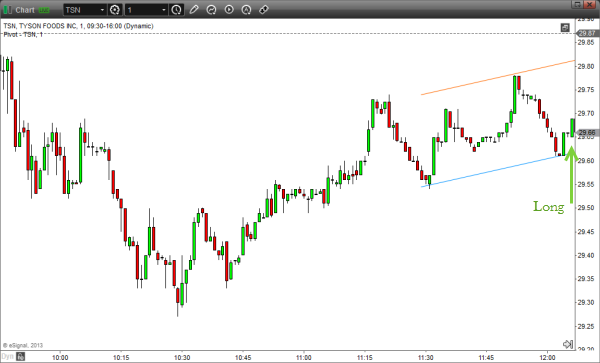Viewport: 600px width, 363px height.
Task: Click the green chart window icon
Action: point(7,10)
